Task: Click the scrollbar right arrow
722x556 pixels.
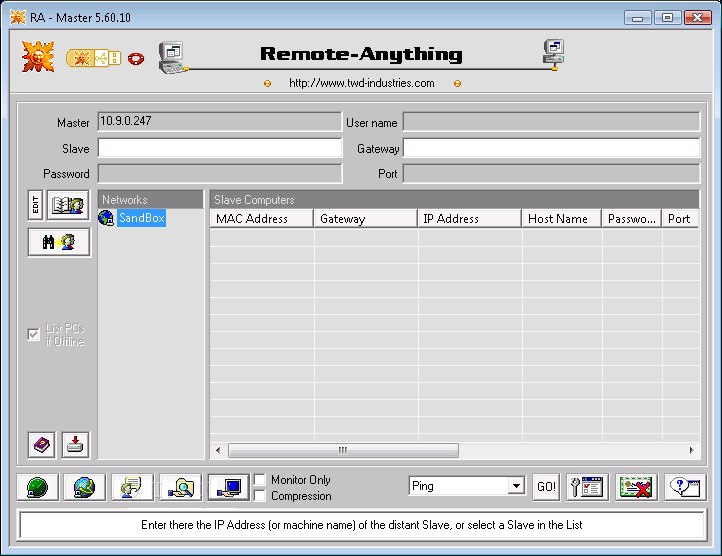Action: (691, 450)
